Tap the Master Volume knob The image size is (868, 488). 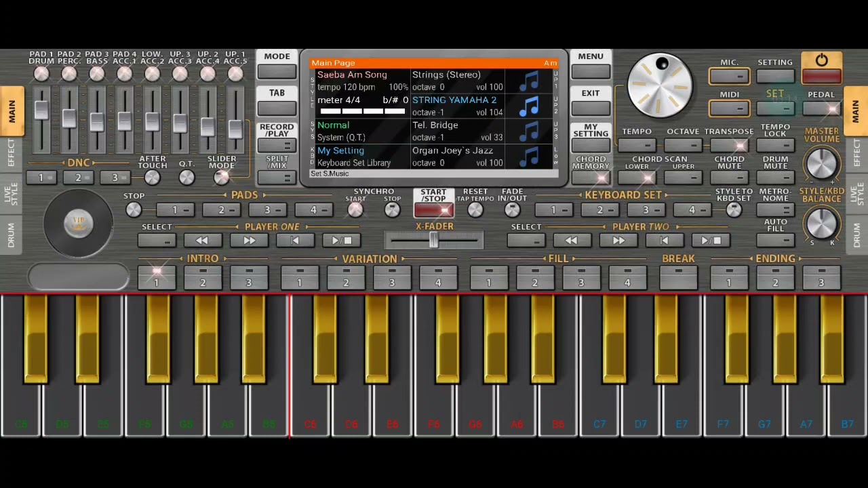(821, 163)
